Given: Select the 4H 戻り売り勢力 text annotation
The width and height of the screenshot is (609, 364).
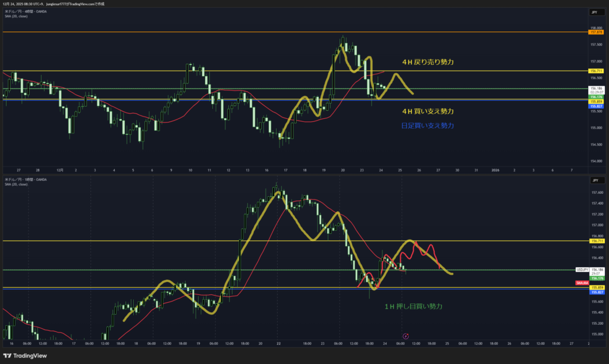Looking at the screenshot, I should coord(424,62).
